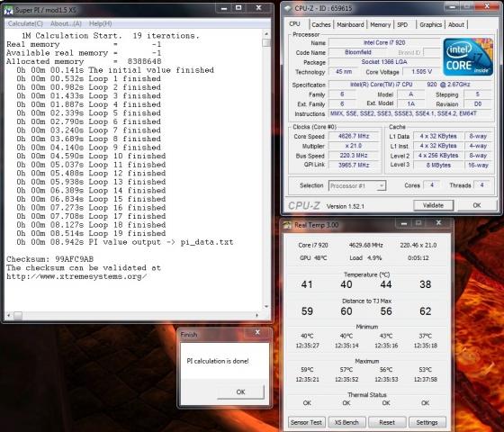Click the Core Speed value 4626.7 MHz
Screen dimensions: 504x432
(354, 136)
